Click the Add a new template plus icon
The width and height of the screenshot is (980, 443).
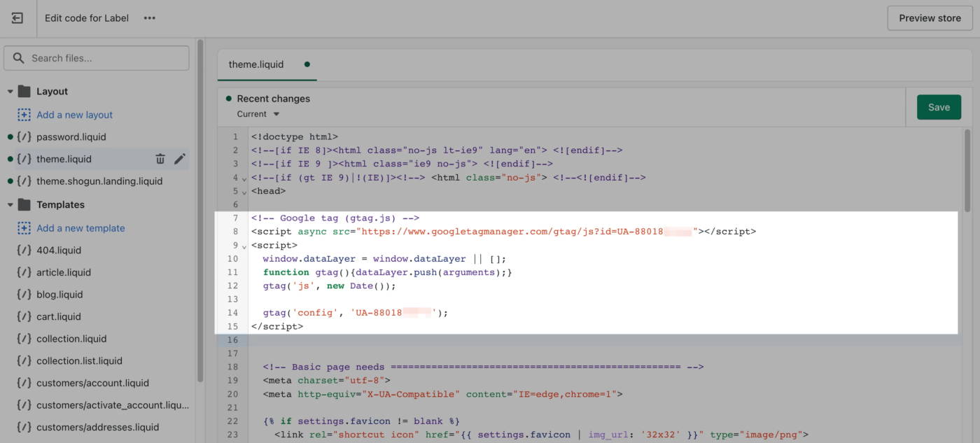coord(24,228)
